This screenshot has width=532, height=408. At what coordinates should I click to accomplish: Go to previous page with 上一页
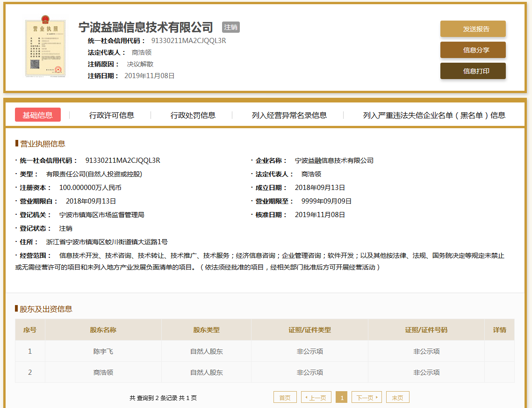[316, 398]
